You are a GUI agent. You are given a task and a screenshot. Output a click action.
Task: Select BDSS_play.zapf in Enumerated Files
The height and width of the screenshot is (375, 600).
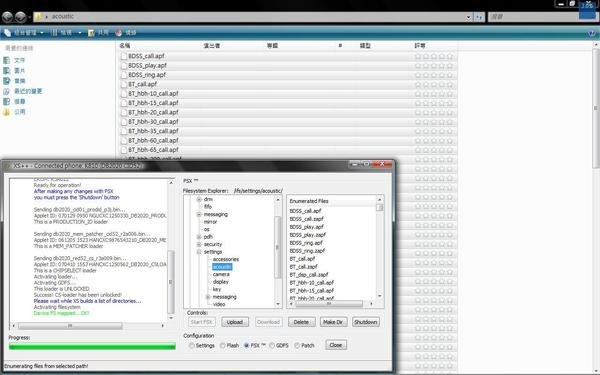pyautogui.click(x=308, y=235)
